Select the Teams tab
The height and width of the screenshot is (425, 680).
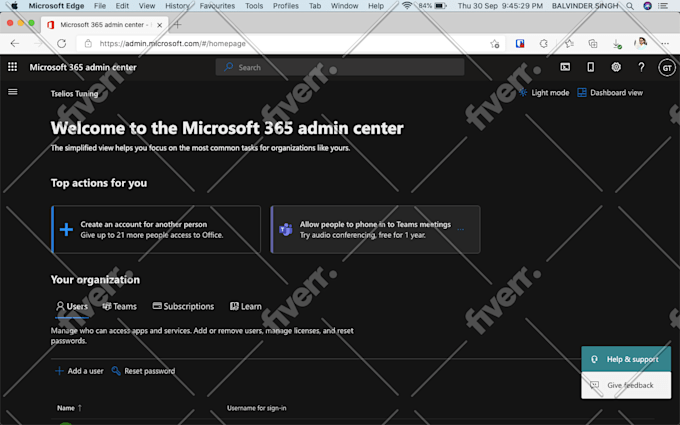[119, 306]
